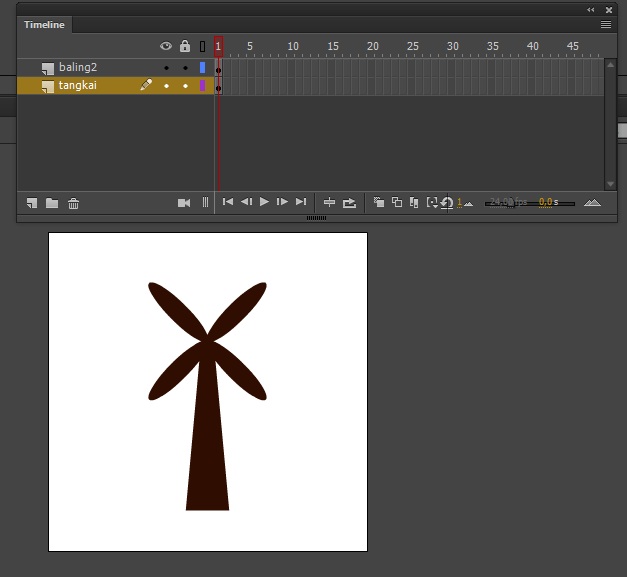This screenshot has width=627, height=577.
Task: Select the Timeline tab
Action: (x=45, y=24)
